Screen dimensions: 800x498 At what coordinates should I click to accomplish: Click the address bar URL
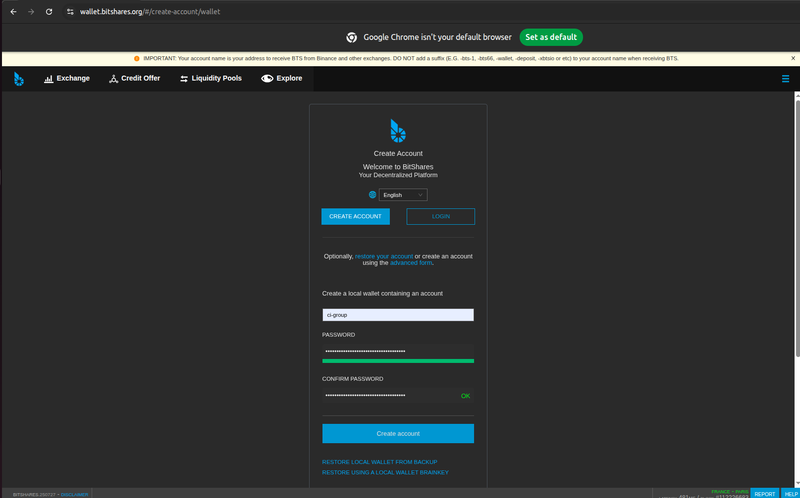coord(150,11)
